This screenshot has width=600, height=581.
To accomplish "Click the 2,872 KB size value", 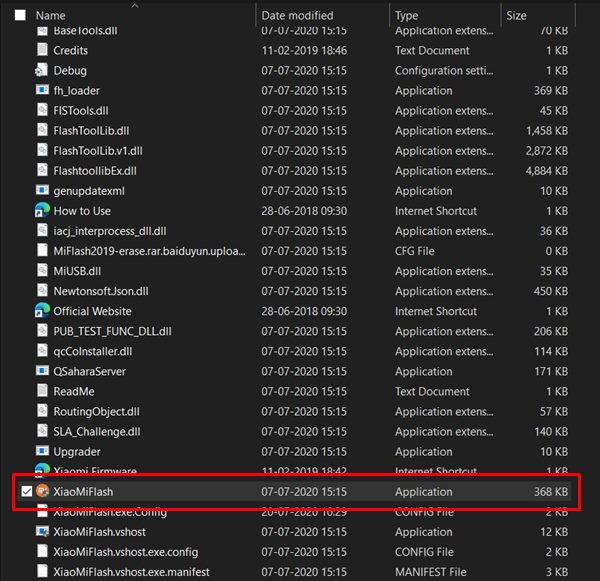I will click(x=547, y=151).
